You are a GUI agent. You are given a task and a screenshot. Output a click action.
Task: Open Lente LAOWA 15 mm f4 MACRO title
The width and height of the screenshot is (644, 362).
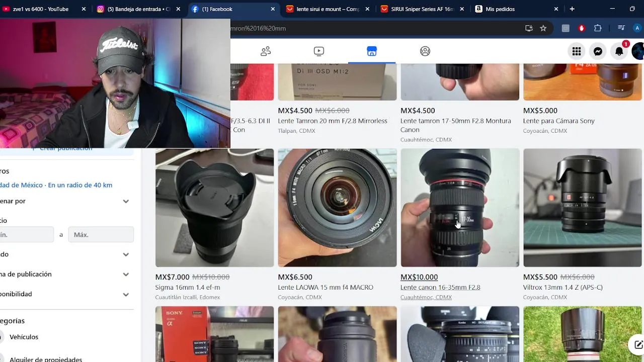[x=326, y=288]
